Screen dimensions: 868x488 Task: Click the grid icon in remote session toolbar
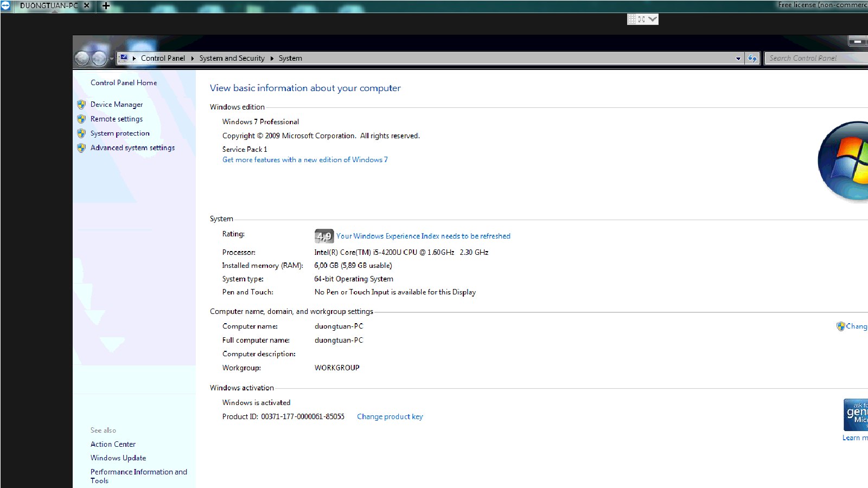point(631,19)
